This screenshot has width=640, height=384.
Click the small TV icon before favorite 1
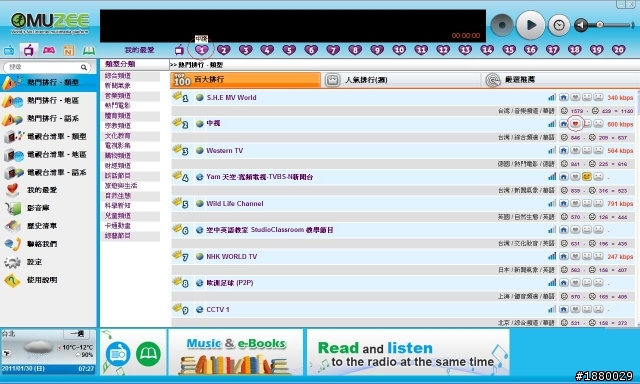(179, 50)
